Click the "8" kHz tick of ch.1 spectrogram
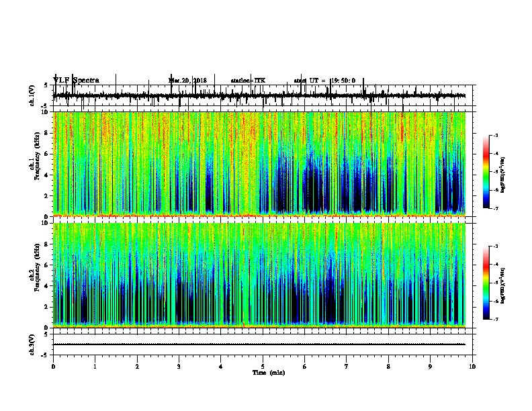This screenshot has height=411, width=532. [x=47, y=133]
